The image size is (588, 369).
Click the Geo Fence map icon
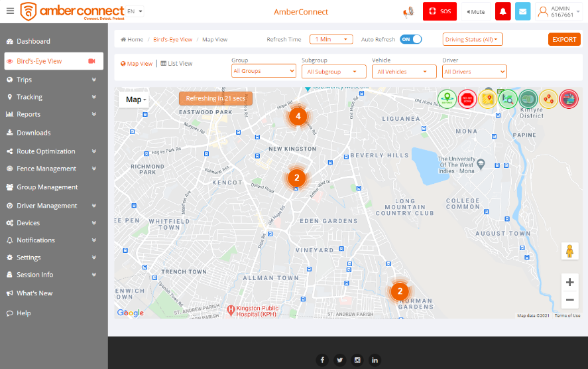[447, 99]
